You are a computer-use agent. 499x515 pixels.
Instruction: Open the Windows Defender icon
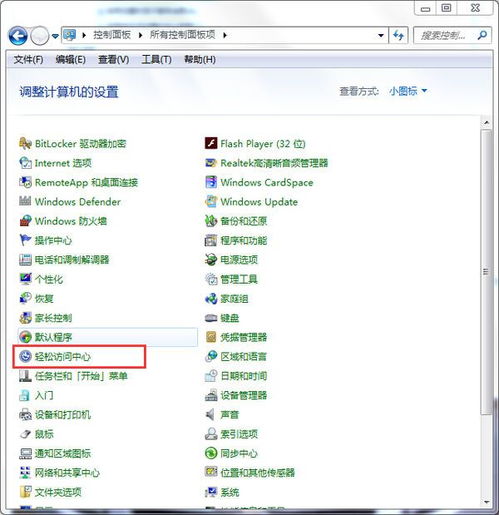[x=25, y=201]
